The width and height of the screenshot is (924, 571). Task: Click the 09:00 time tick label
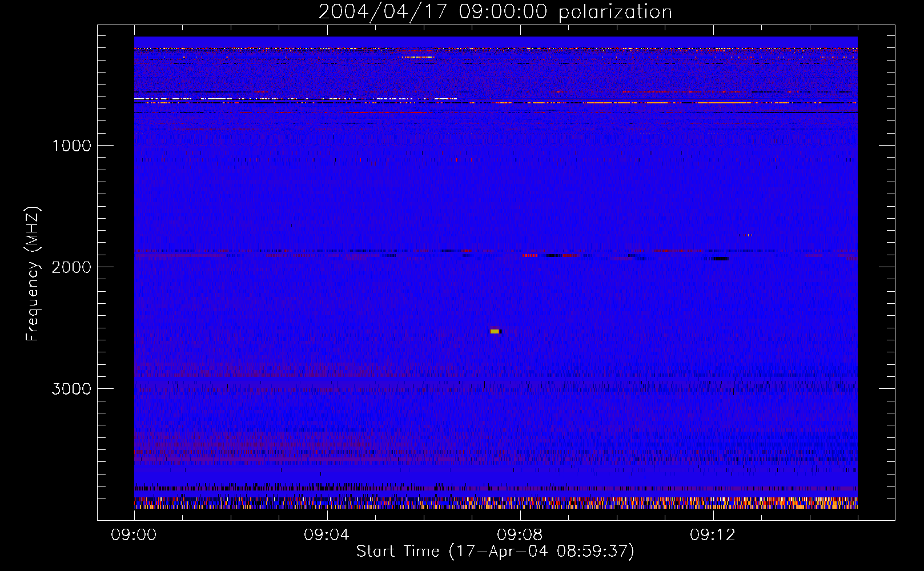[134, 535]
